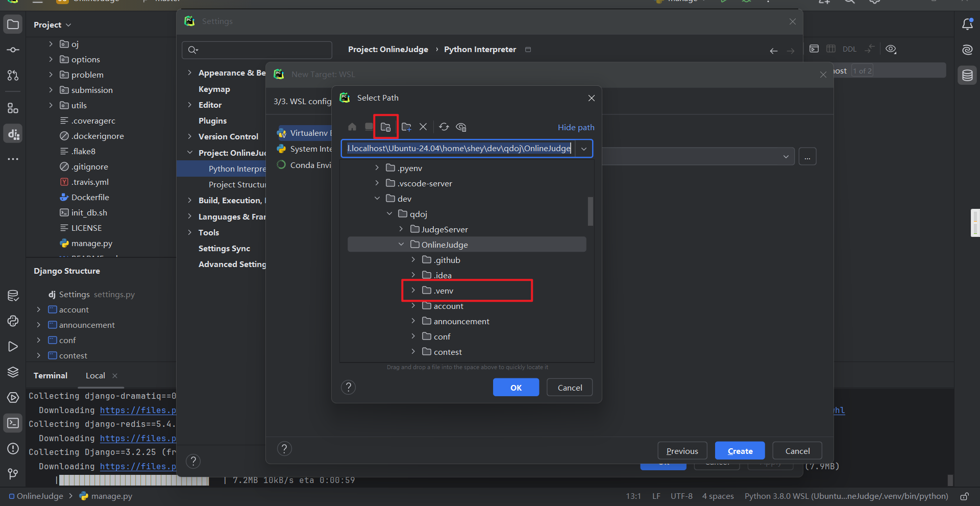Open manage.py in project tree
980x506 pixels.
click(91, 244)
